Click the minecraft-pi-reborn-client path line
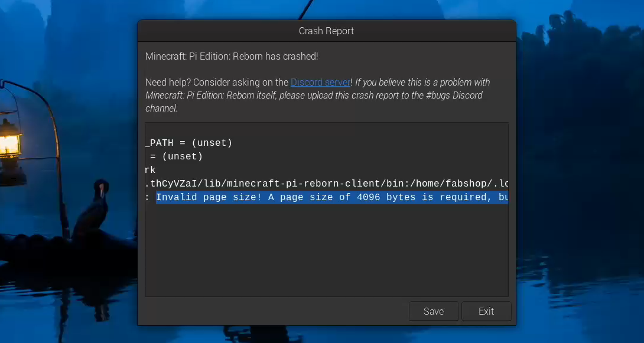This screenshot has height=343, width=644. coord(327,184)
